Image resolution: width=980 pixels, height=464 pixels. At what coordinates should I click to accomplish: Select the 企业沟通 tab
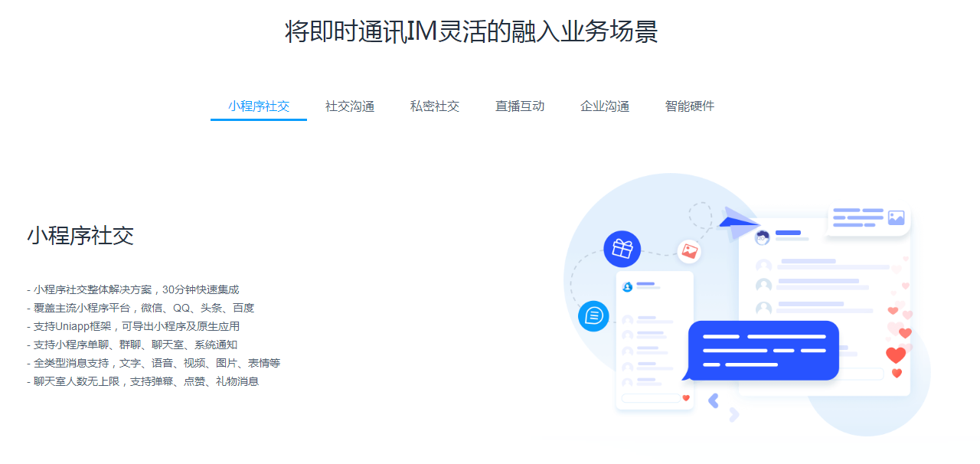click(605, 106)
